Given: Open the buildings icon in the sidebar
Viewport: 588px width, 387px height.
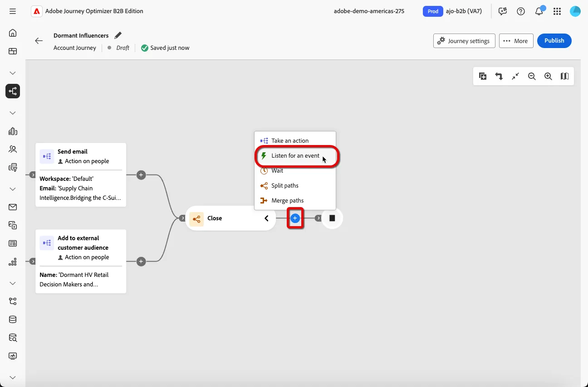Looking at the screenshot, I should click(13, 131).
